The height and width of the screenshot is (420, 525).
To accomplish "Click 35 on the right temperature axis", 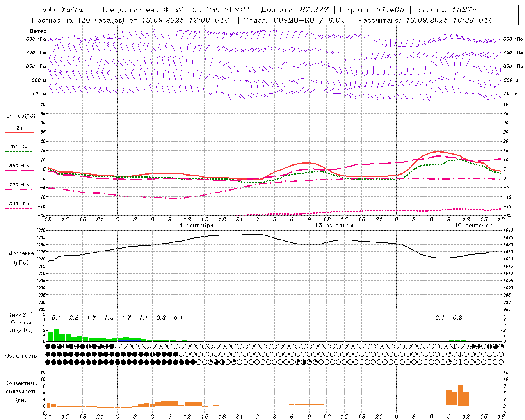I will coord(506,114).
